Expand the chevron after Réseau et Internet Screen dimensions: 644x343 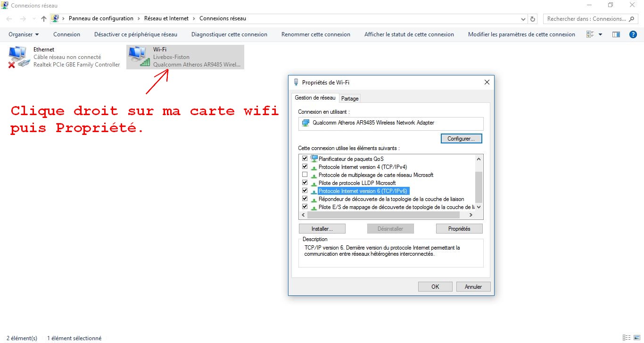[194, 19]
